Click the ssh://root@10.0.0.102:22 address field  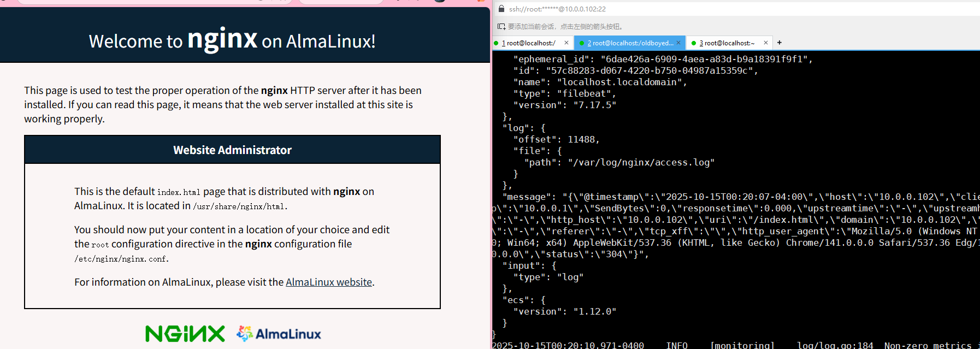pos(557,9)
